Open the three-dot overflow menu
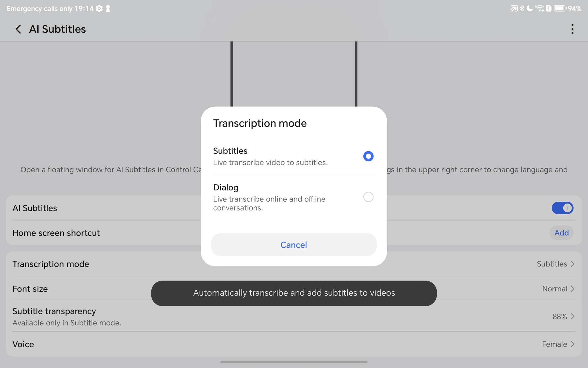Image resolution: width=588 pixels, height=368 pixels. tap(572, 29)
